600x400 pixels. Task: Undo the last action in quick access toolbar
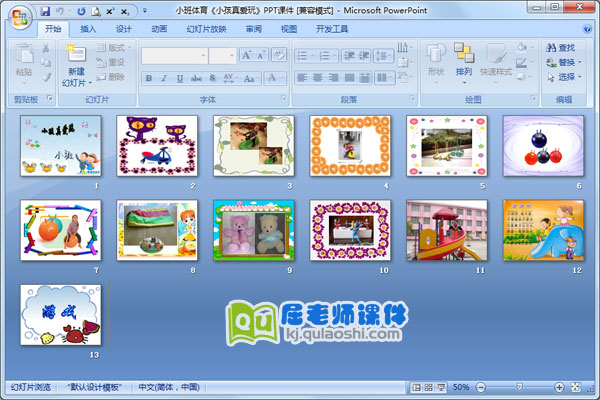[59, 11]
